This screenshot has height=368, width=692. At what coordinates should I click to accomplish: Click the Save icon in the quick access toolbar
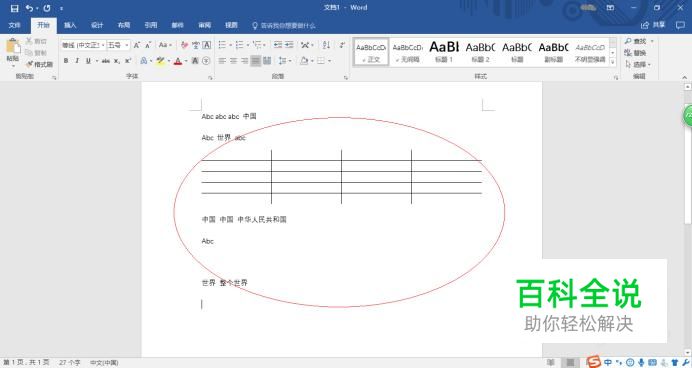pyautogui.click(x=15, y=8)
